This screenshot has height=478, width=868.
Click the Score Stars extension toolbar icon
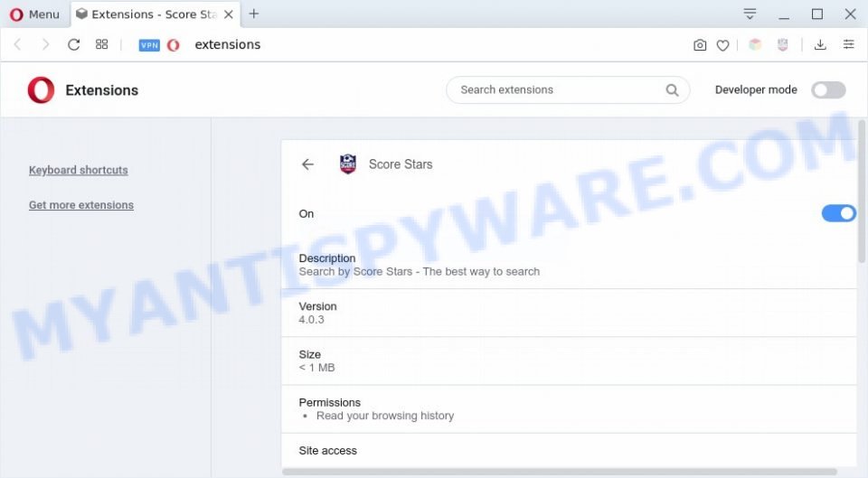click(782, 45)
